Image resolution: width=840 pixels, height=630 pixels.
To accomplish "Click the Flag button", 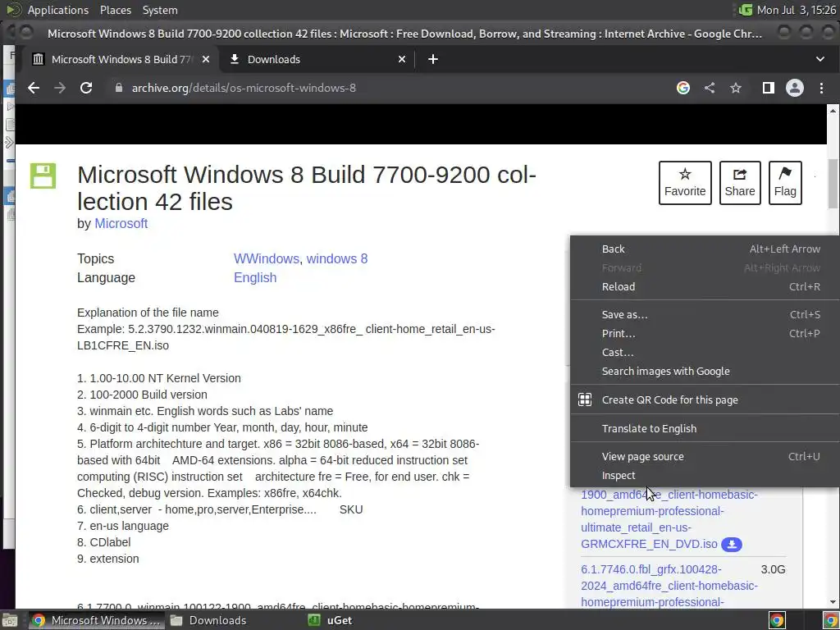I will 785,183.
